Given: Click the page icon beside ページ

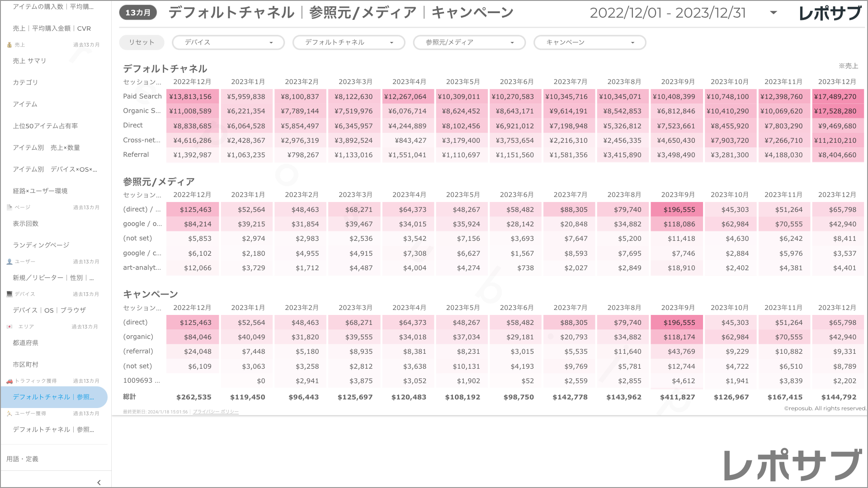Looking at the screenshot, I should click(x=9, y=207).
